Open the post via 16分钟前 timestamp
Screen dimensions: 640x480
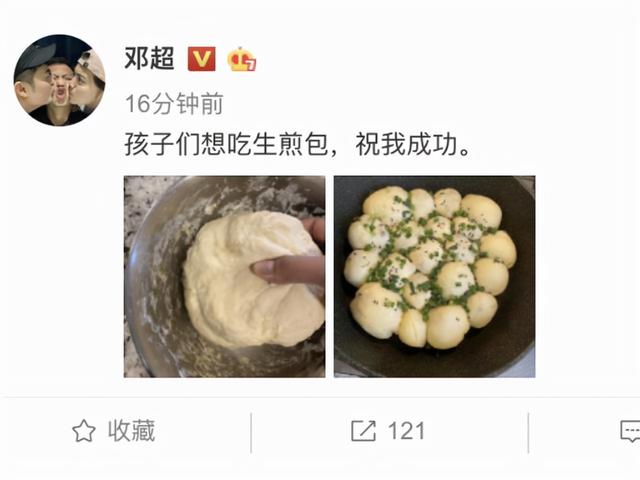[174, 104]
